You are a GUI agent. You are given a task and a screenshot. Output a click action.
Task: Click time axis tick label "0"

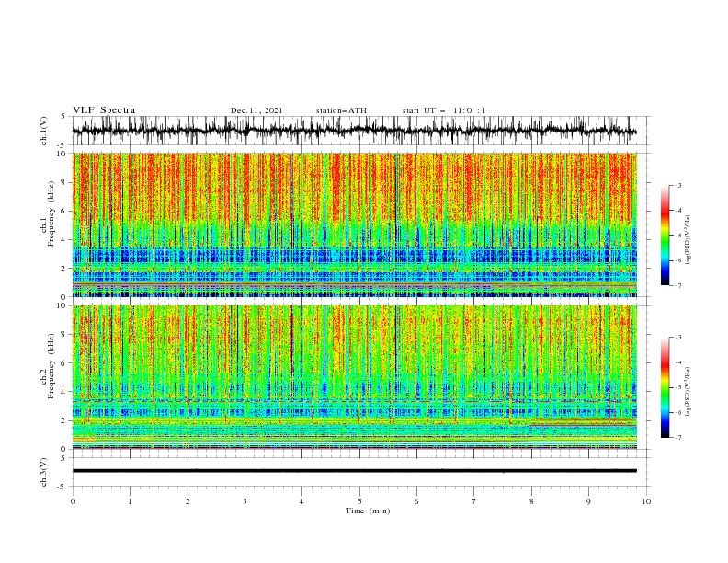pos(73,501)
